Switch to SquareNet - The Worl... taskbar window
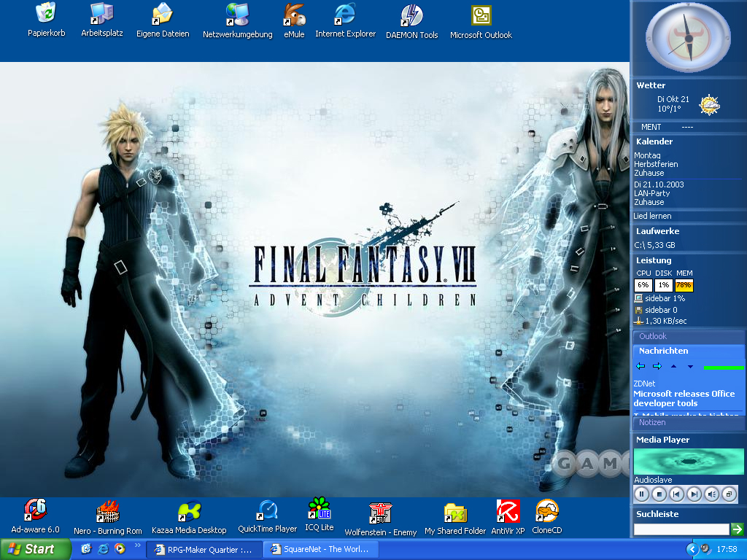 click(x=321, y=550)
